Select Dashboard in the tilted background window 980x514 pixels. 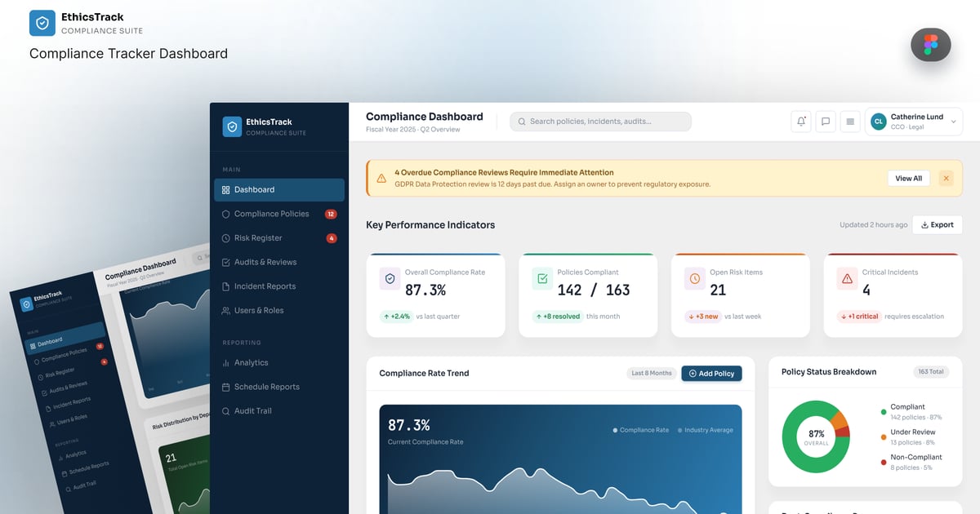pyautogui.click(x=64, y=338)
